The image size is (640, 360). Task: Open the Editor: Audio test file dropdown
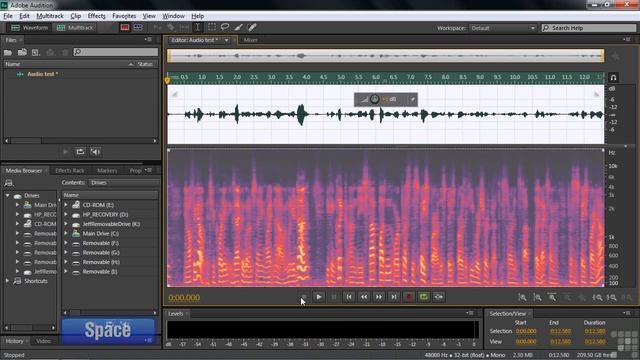pos(226,40)
